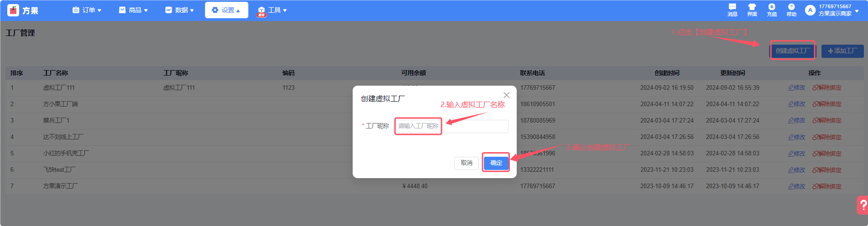Screen dimensions: 868x226
Task: Click the user avatar icon
Action: click(x=810, y=10)
